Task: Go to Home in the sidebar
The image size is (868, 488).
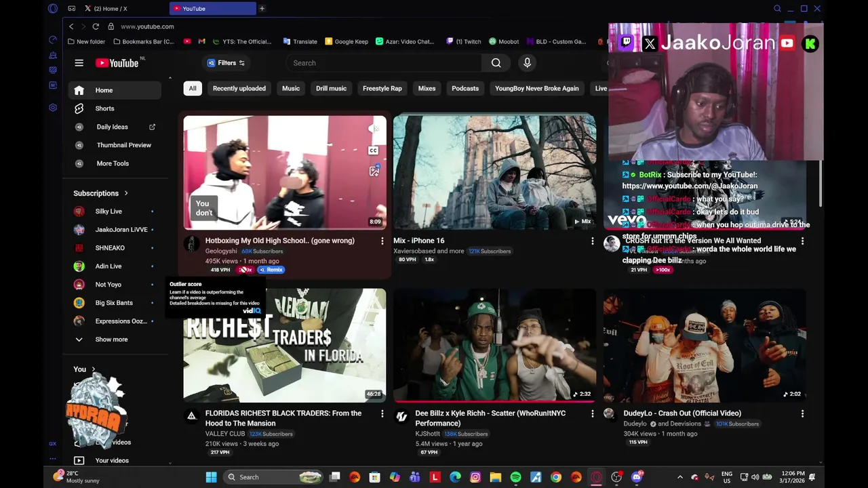Action: (115, 90)
